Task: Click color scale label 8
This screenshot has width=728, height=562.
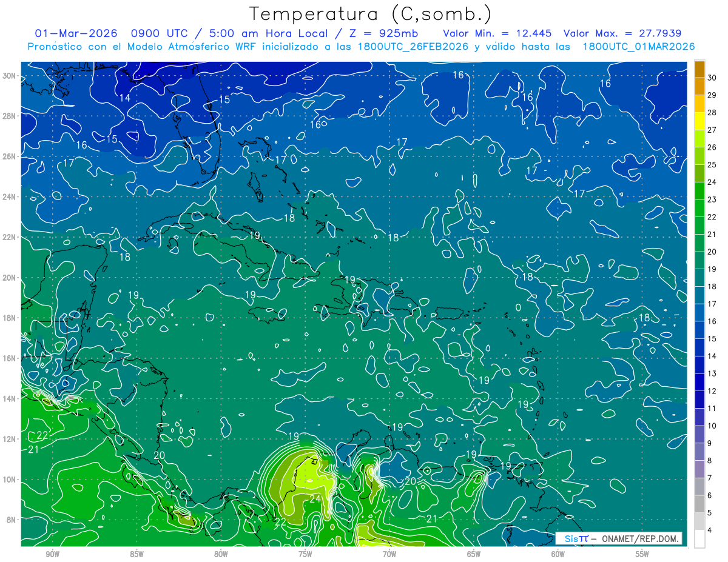Action: click(710, 461)
